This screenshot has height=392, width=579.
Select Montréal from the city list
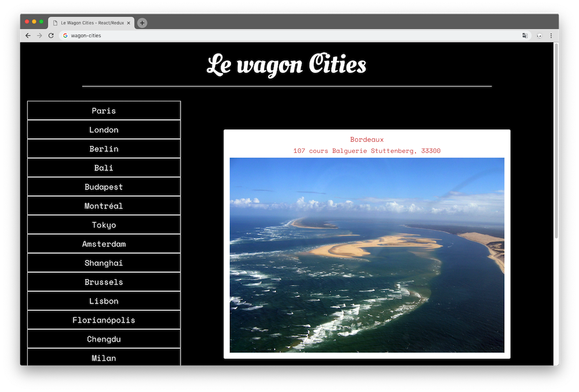[104, 206]
